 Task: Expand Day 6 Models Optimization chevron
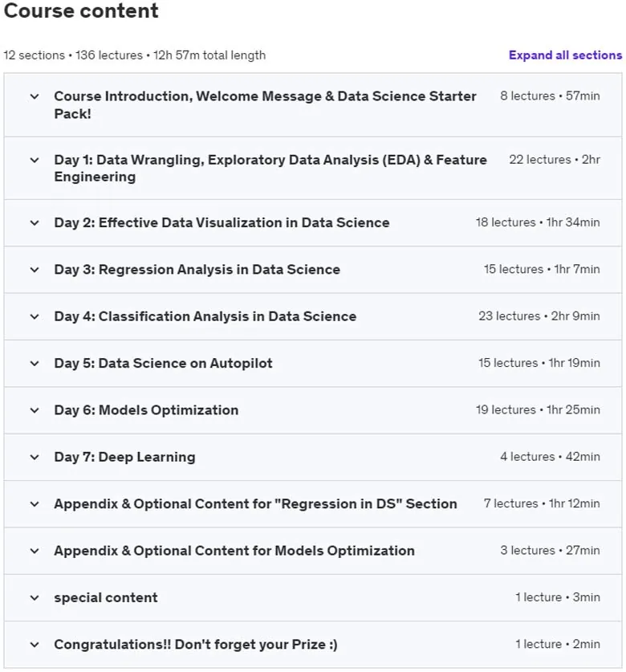[35, 410]
